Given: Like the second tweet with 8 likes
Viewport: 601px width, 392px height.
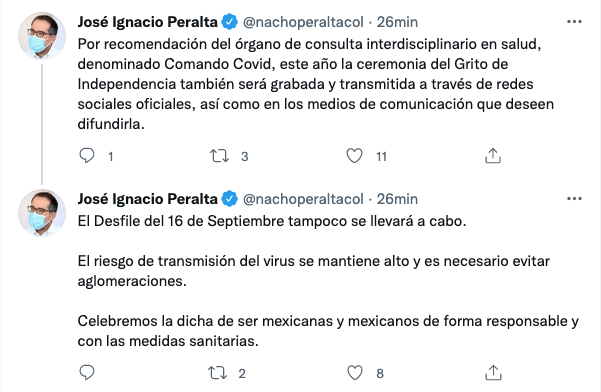Looking at the screenshot, I should coord(355,373).
